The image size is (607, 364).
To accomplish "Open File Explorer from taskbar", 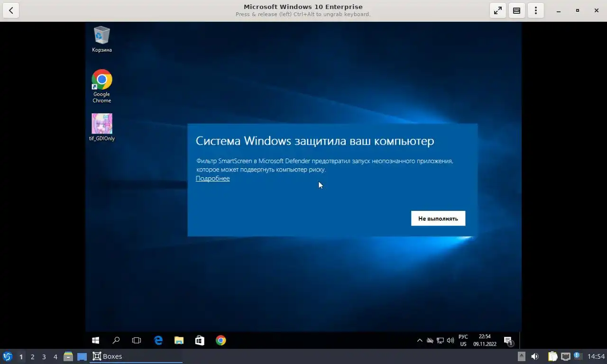I will click(x=179, y=340).
